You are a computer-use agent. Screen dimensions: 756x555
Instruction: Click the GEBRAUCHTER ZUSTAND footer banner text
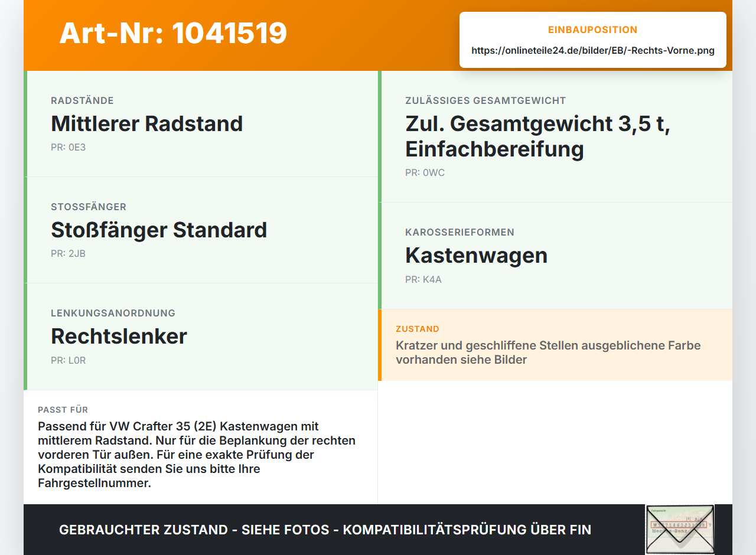click(325, 530)
